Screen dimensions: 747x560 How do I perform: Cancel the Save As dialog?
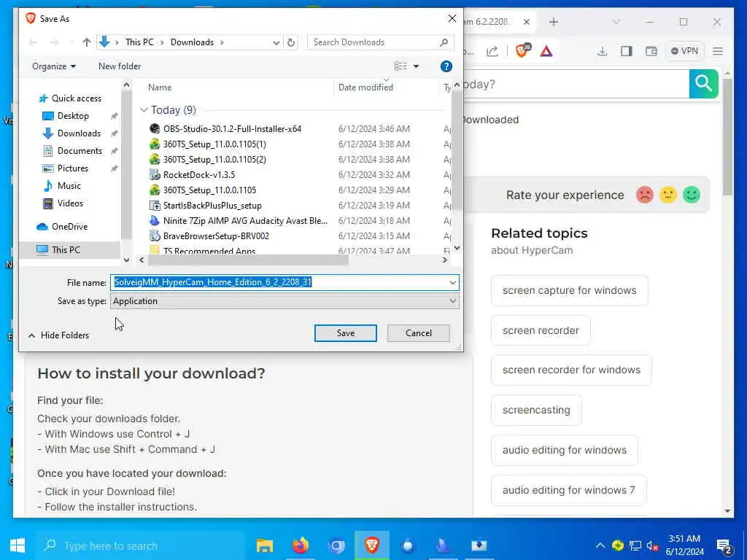coord(418,333)
